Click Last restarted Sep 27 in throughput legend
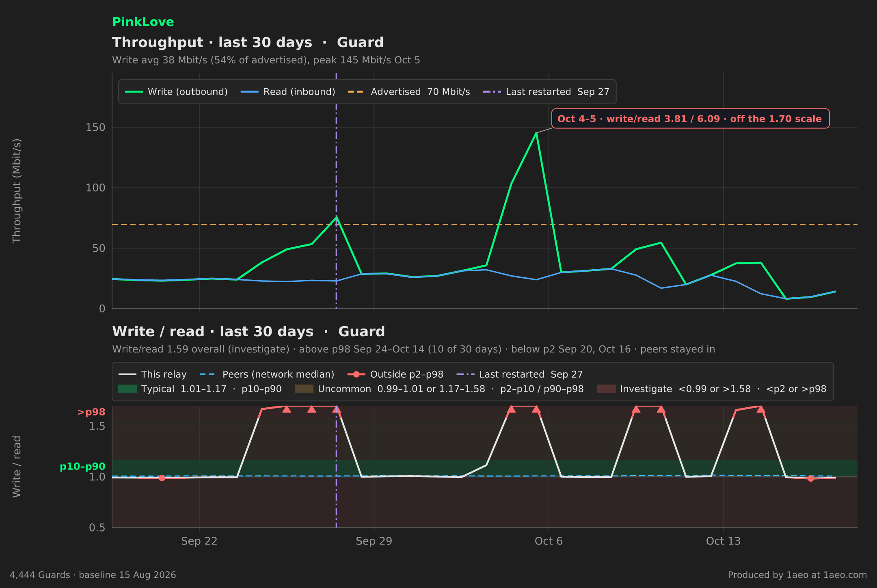The image size is (877, 588). [546, 92]
